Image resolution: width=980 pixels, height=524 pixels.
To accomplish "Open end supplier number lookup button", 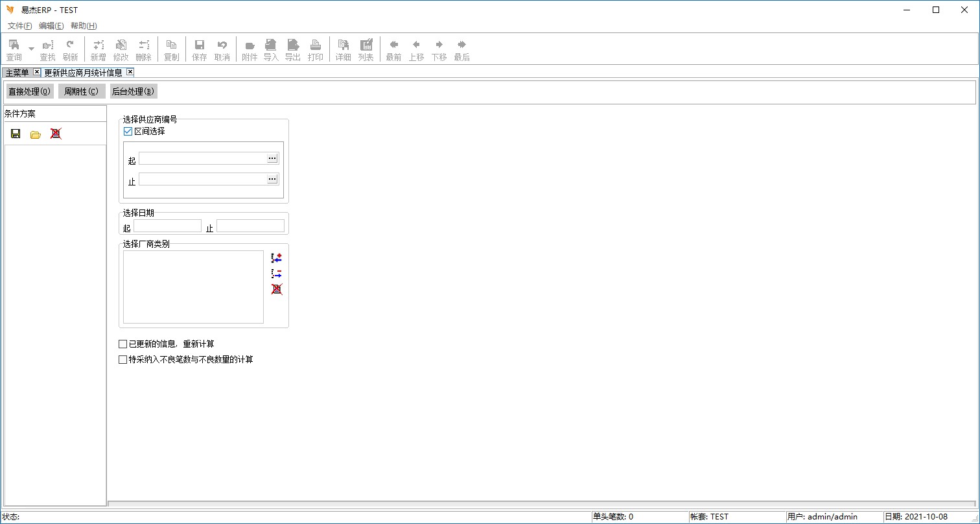I will click(272, 179).
